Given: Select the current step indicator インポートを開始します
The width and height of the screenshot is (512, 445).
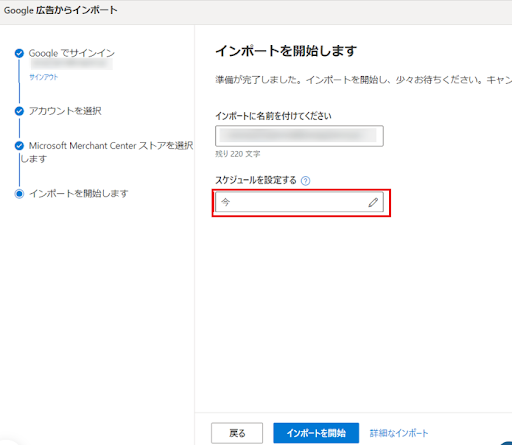Looking at the screenshot, I should [x=19, y=193].
